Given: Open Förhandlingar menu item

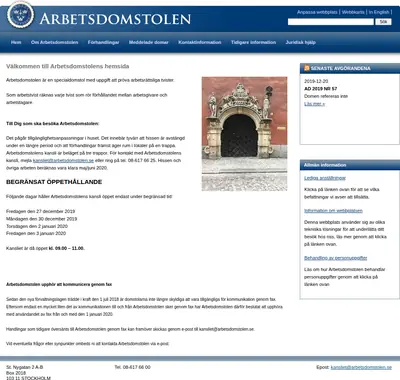Looking at the screenshot, I should click(103, 42).
